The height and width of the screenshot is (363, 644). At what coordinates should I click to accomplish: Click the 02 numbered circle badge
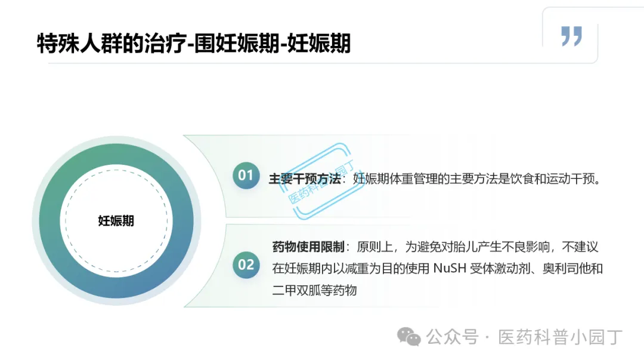pos(246,264)
